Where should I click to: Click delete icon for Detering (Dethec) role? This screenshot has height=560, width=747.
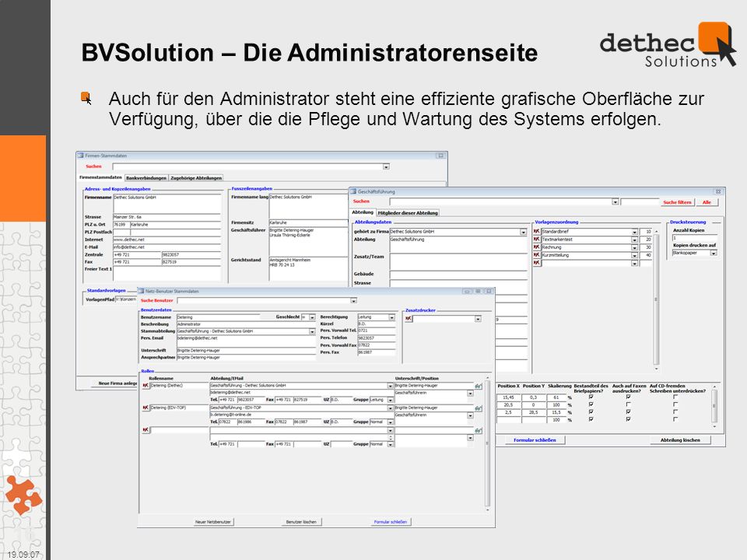[146, 386]
